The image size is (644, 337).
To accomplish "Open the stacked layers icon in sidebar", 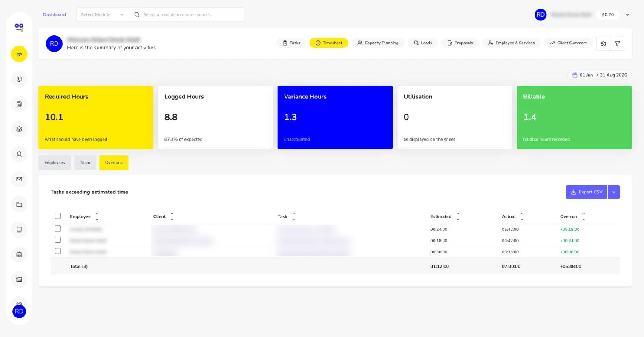I will [19, 129].
